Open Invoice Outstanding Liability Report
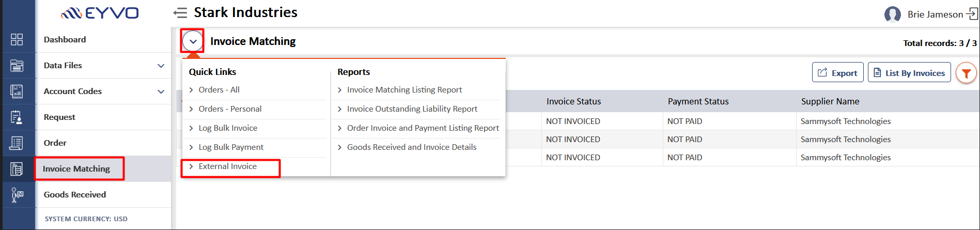The height and width of the screenshot is (230, 980). coord(412,109)
